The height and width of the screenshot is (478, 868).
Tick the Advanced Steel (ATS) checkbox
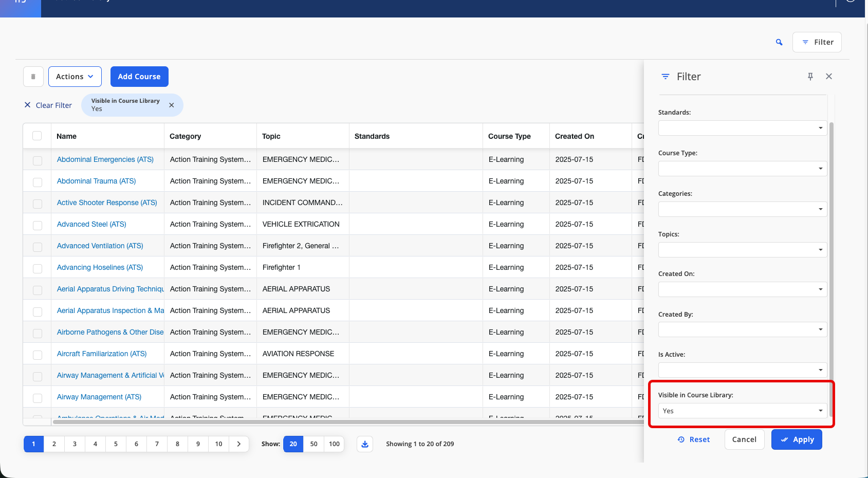point(38,225)
